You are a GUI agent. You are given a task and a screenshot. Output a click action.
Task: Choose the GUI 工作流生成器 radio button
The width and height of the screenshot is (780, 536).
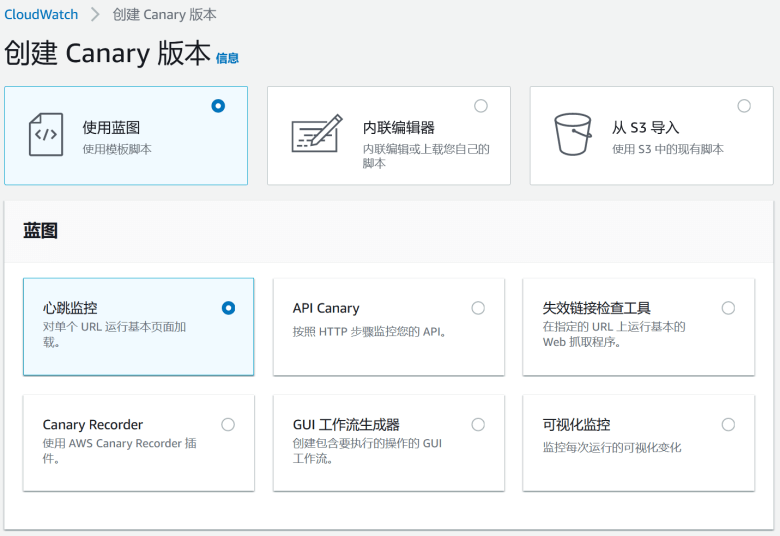tap(478, 424)
